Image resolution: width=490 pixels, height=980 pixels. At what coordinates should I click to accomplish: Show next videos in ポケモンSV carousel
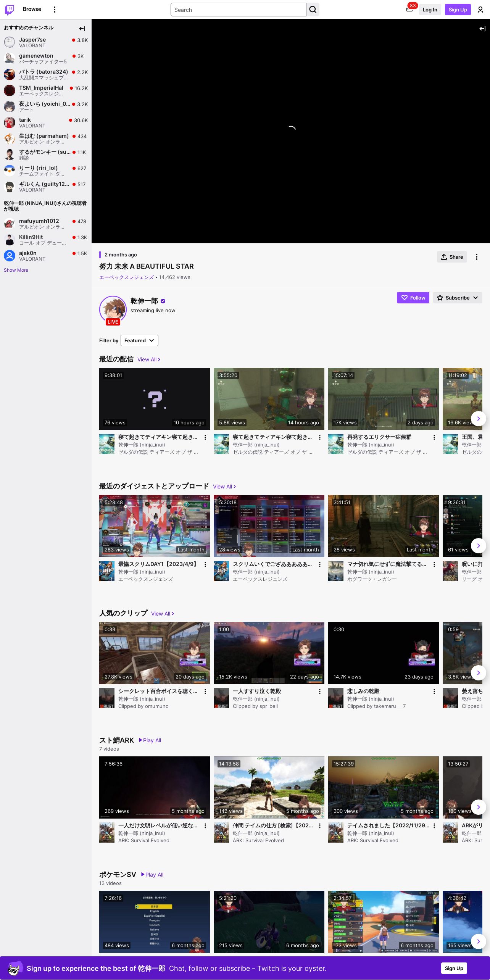(x=479, y=941)
